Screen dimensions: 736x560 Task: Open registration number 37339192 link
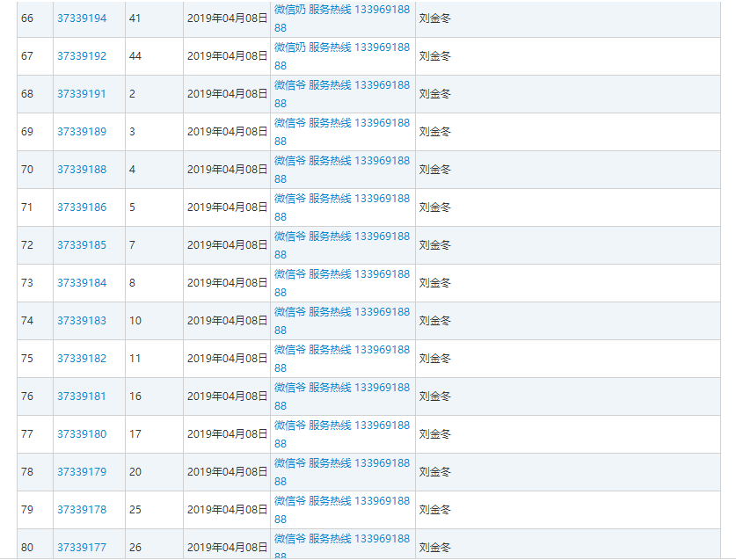[x=82, y=56]
